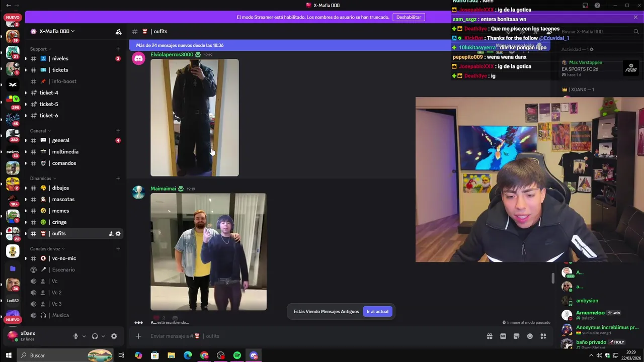This screenshot has height=362, width=644.
Task: Collapse the Canales de voz category
Action: [x=47, y=249]
